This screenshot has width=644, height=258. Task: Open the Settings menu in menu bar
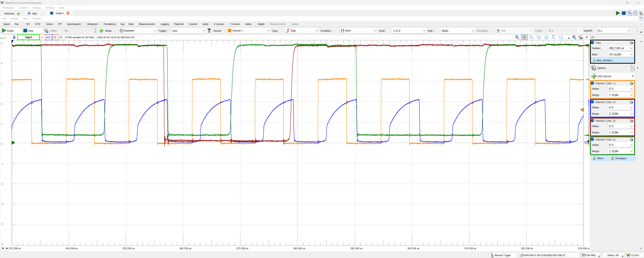[x=37, y=8]
